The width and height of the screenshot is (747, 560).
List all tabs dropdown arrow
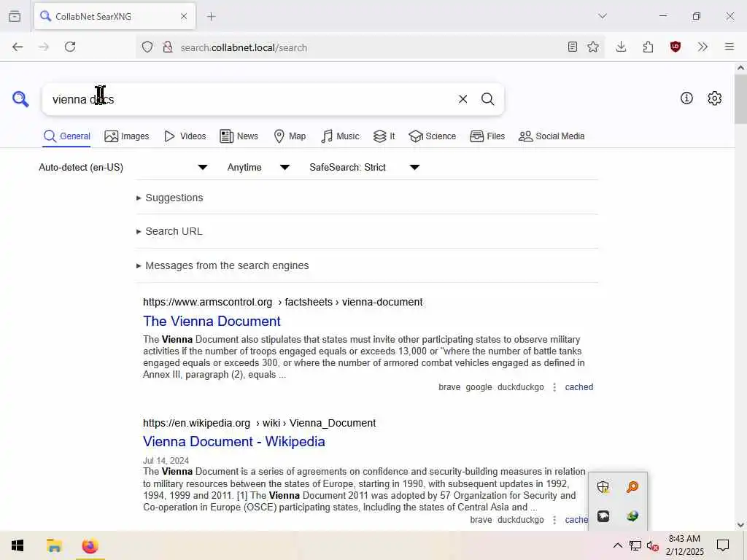tap(603, 16)
